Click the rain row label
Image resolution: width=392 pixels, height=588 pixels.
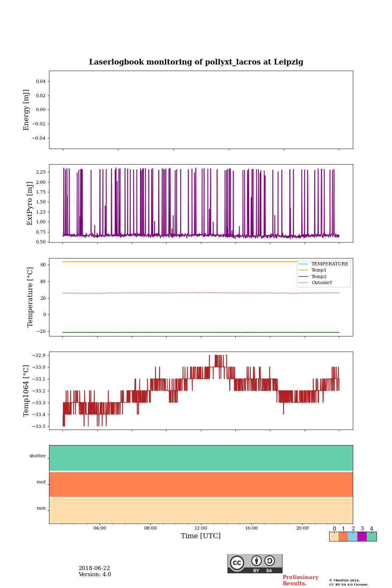(41, 508)
